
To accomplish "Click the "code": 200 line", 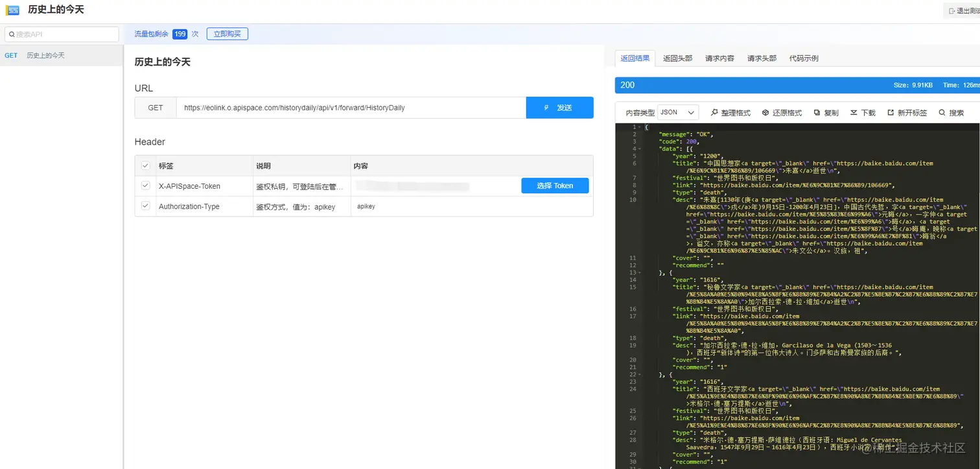I will pos(679,141).
